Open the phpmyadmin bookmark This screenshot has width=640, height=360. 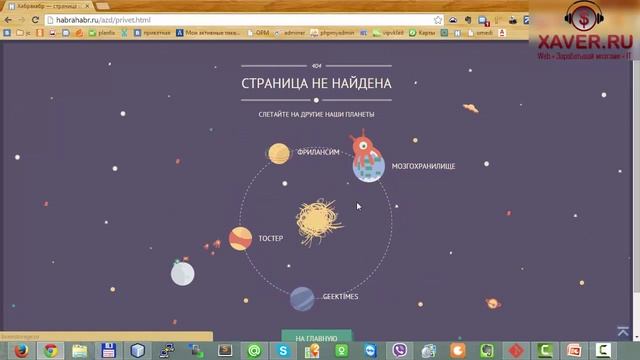tap(333, 33)
